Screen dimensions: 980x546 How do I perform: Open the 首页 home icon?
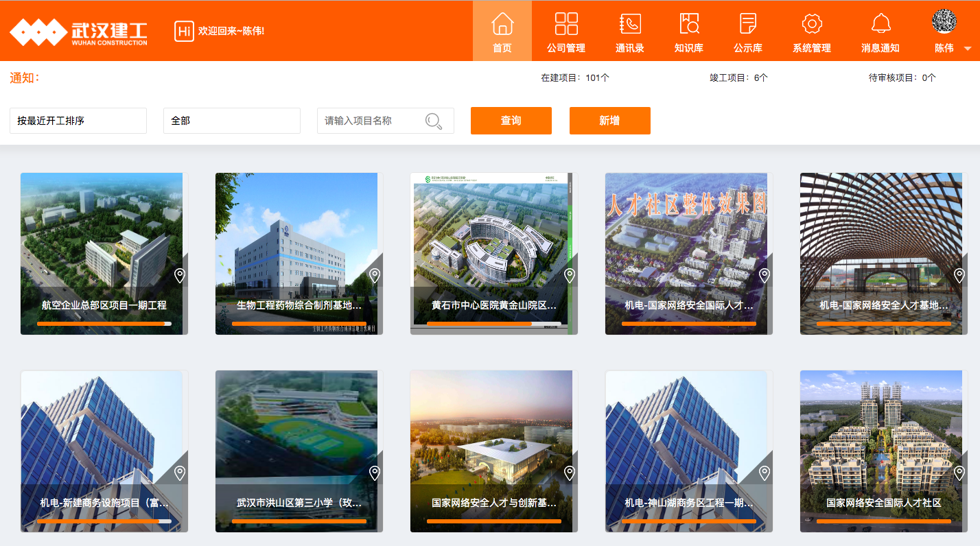pos(502,23)
